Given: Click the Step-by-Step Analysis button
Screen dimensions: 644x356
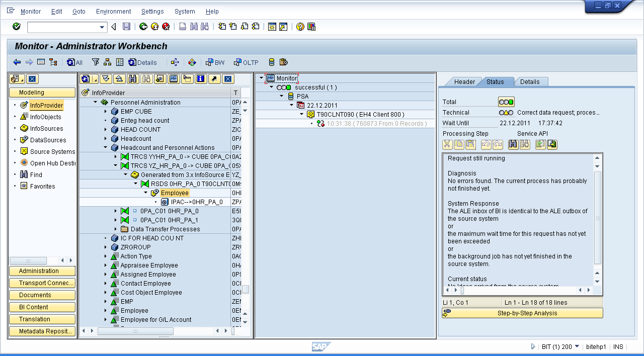Looking at the screenshot, I should (522, 313).
